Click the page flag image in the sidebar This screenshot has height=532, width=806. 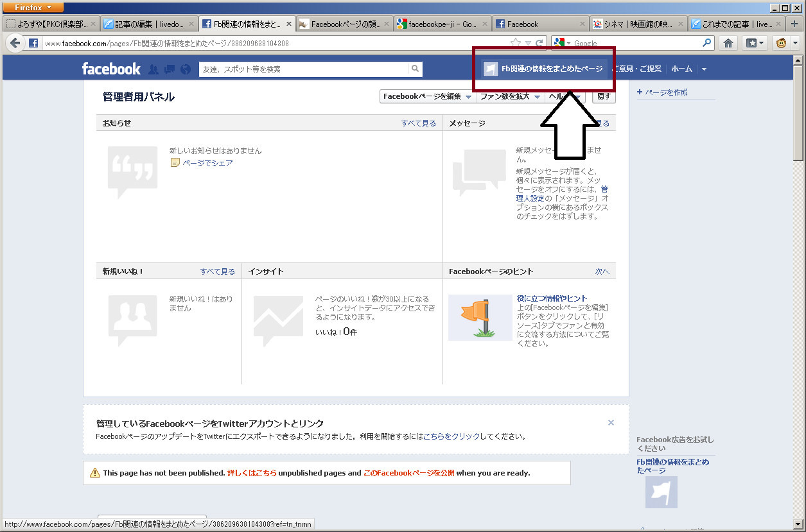coord(661,492)
